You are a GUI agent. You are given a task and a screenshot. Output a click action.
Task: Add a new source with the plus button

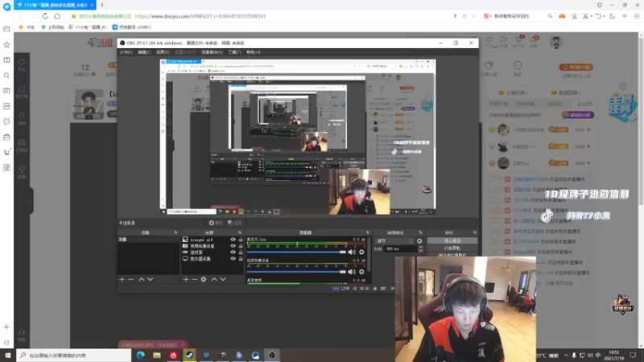(186, 279)
